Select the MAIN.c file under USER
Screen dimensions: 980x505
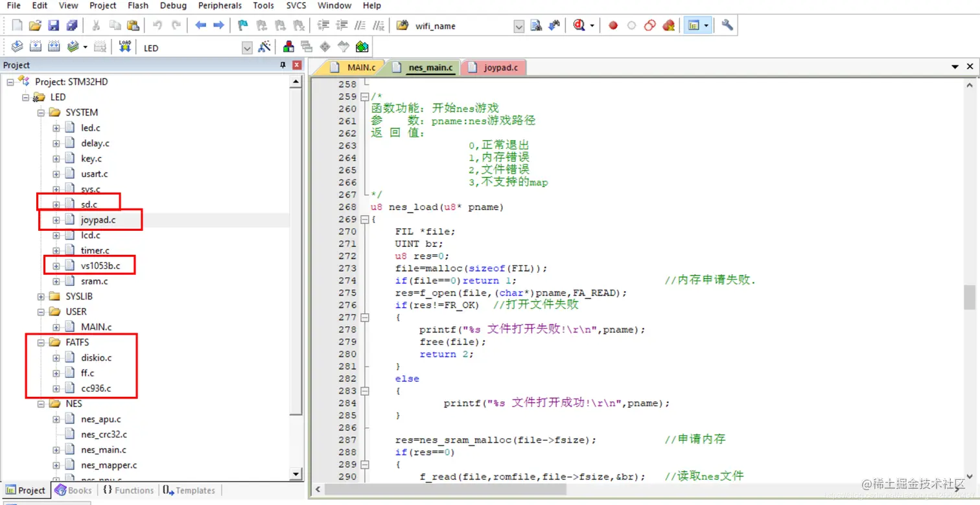pyautogui.click(x=96, y=327)
